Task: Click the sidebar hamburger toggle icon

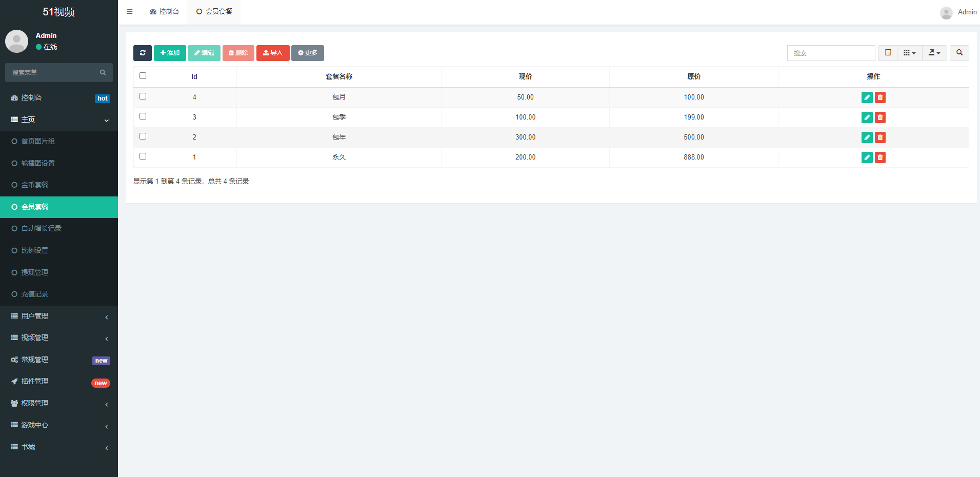Action: tap(130, 12)
